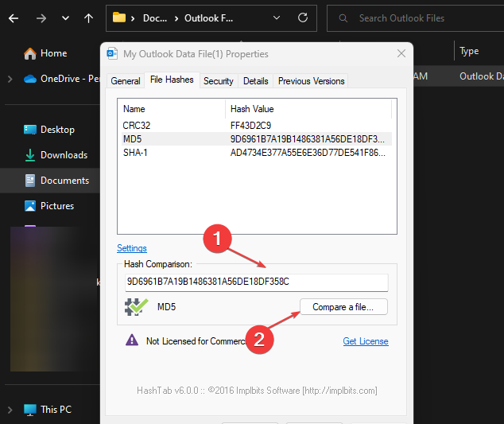Close the Properties dialog
Image resolution: width=504 pixels, height=424 pixels.
[x=401, y=53]
